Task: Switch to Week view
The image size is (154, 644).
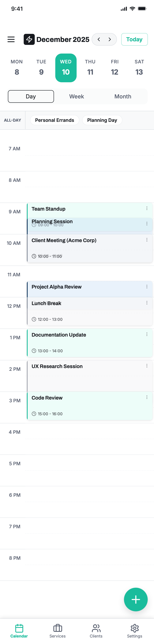Action: point(76,96)
